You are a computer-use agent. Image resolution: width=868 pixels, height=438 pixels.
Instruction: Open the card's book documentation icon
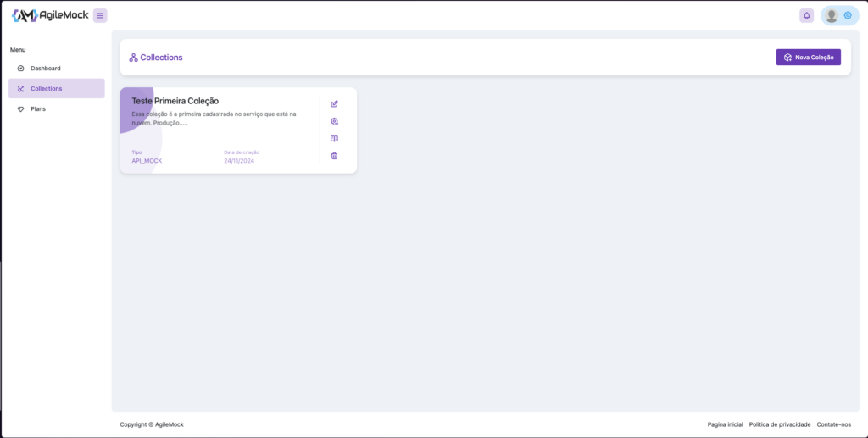pos(334,138)
